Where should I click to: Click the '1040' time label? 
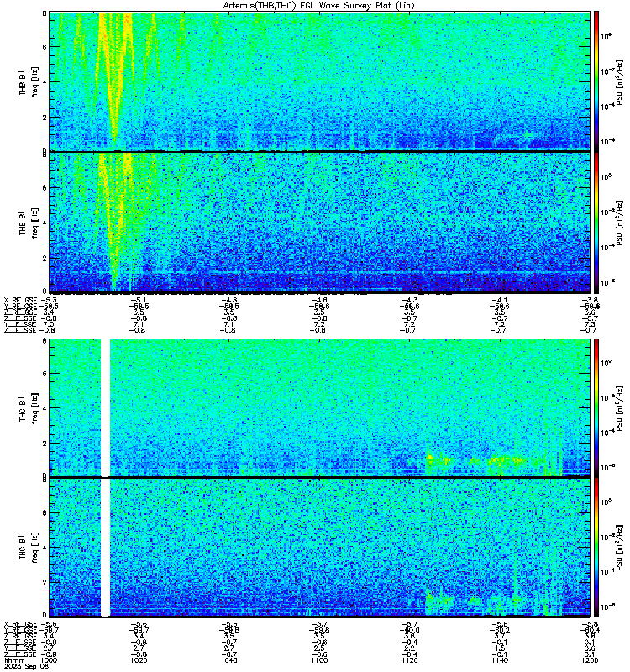coord(228,660)
